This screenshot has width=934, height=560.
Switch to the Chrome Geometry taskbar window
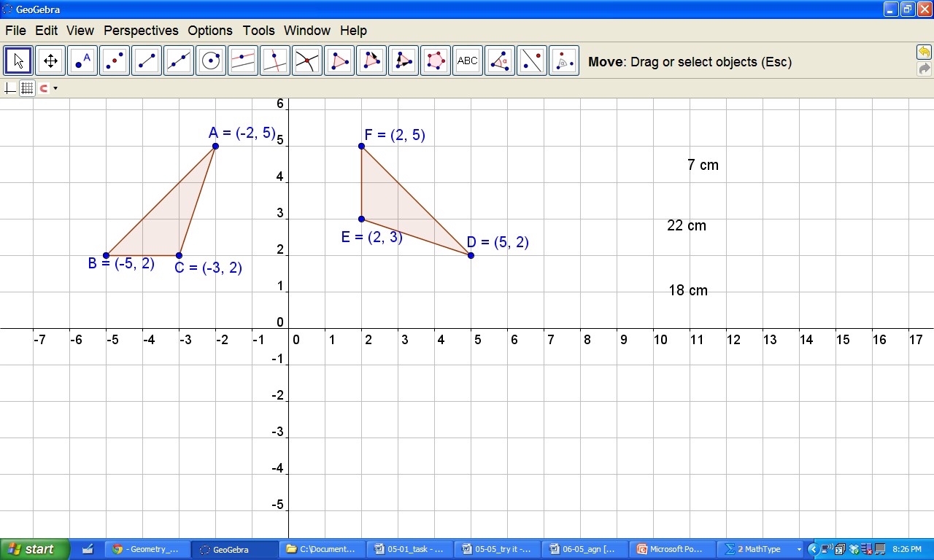click(x=147, y=549)
